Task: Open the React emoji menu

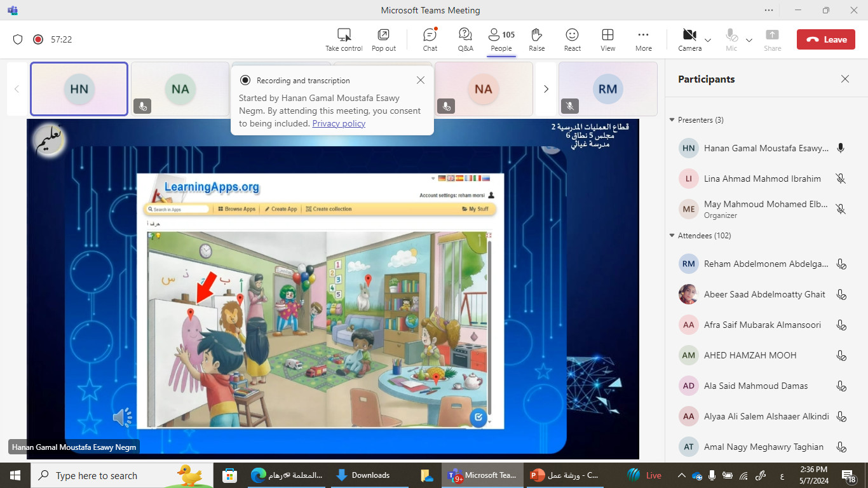Action: tap(573, 39)
